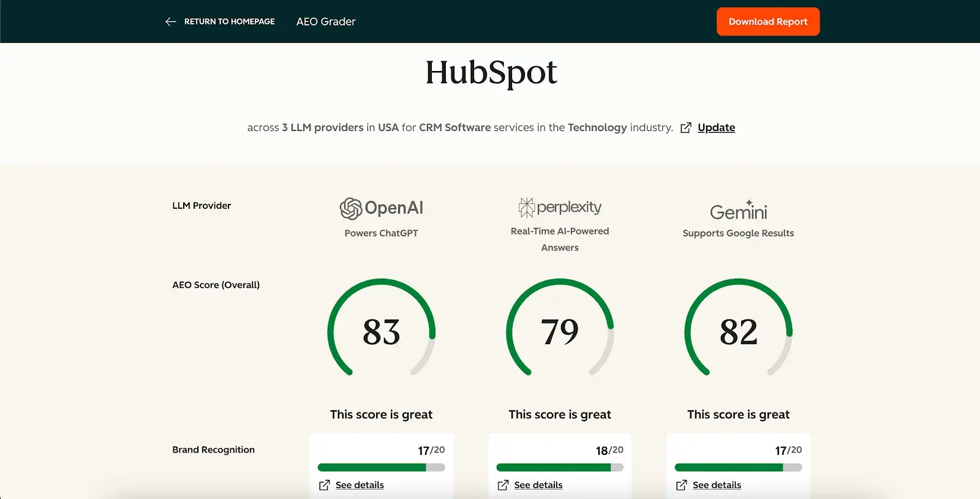This screenshot has height=499, width=980.
Task: Go to RETURN TO HOMEPAGE
Action: 229,21
